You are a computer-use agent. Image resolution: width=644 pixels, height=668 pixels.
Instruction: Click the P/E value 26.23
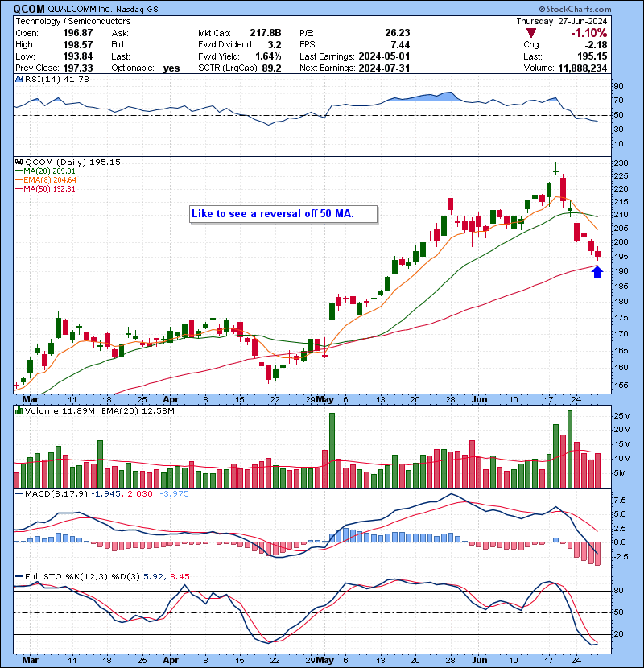[x=398, y=33]
